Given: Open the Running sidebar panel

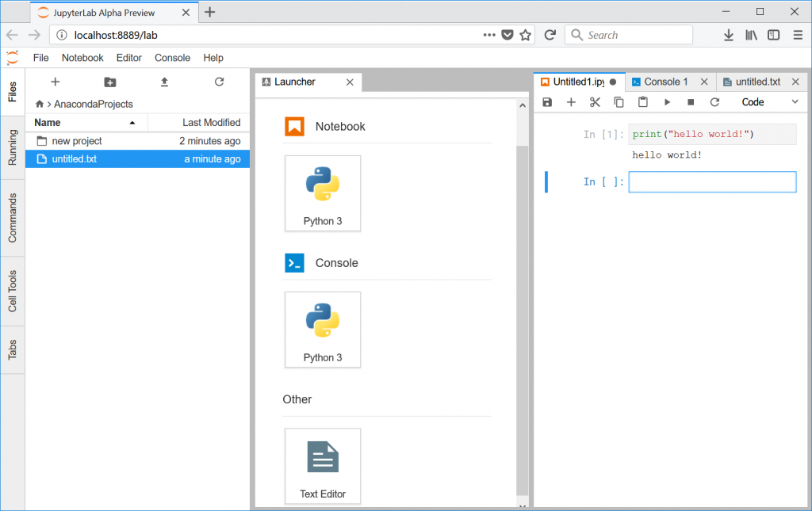Looking at the screenshot, I should tap(13, 147).
